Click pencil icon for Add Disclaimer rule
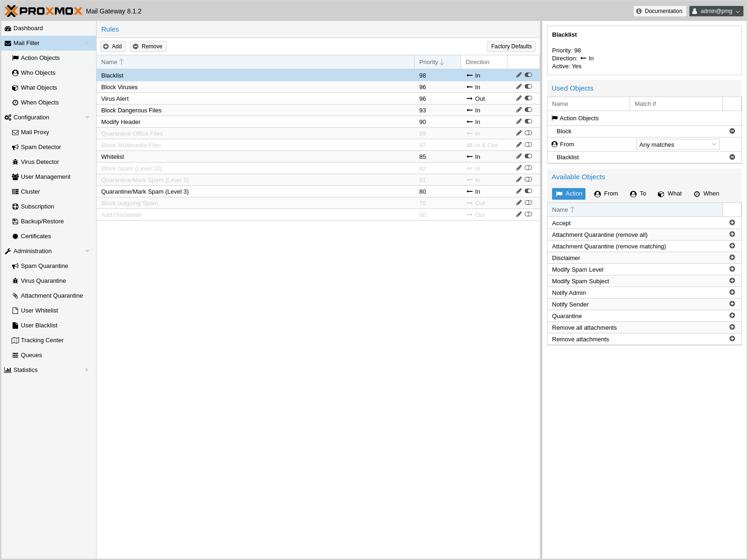The image size is (748, 560). (x=519, y=215)
